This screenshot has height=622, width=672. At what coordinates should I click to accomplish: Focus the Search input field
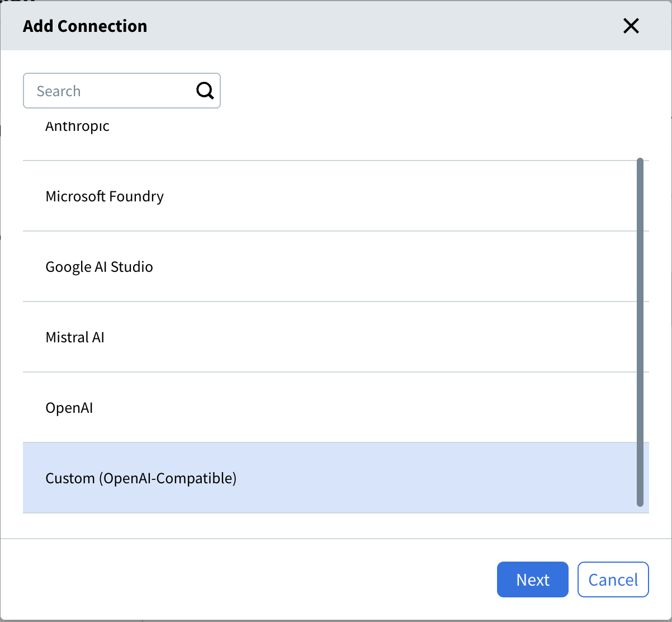122,91
